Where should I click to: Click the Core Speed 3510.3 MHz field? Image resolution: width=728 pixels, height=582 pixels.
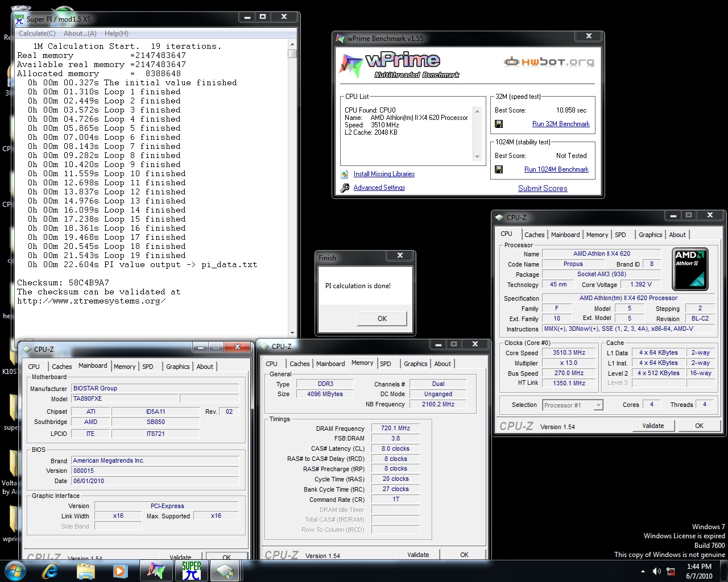point(569,353)
